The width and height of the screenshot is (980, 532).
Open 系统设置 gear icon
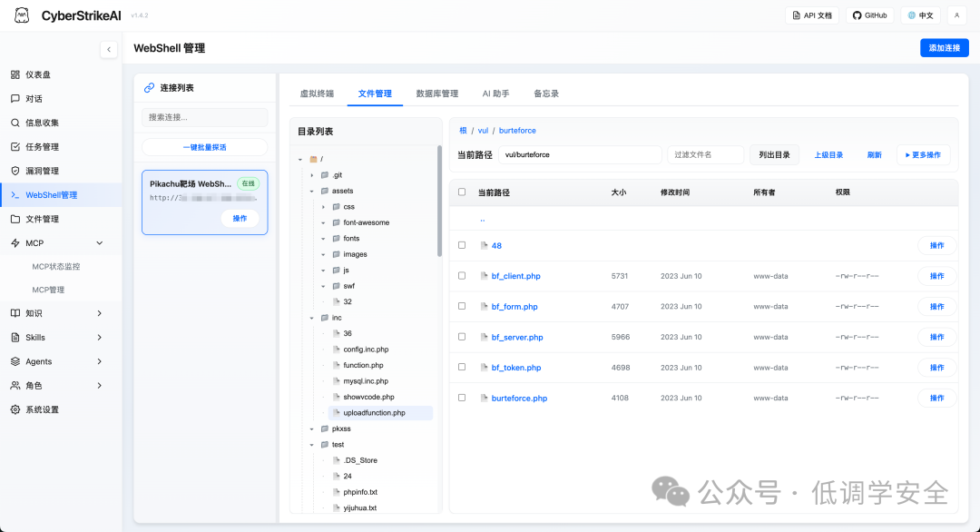15,409
